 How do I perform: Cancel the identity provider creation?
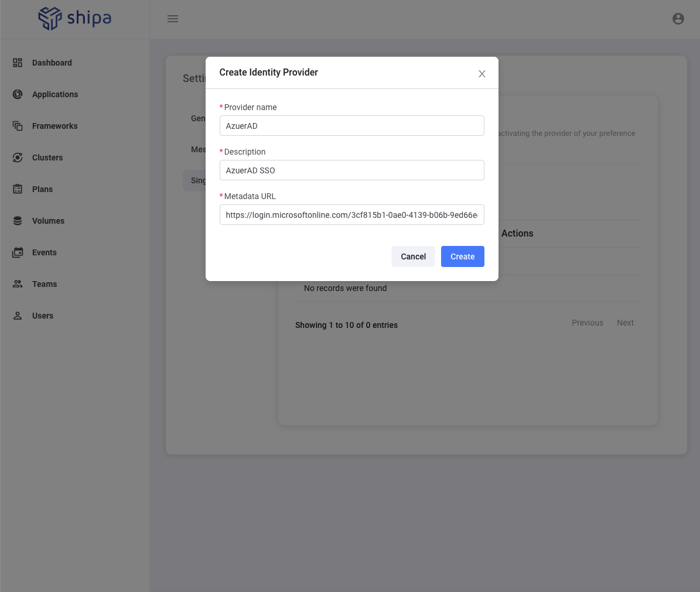(x=413, y=256)
